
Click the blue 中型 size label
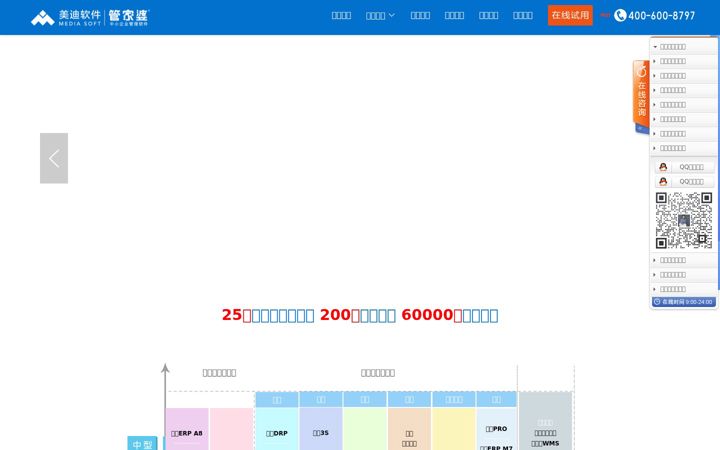pyautogui.click(x=142, y=444)
